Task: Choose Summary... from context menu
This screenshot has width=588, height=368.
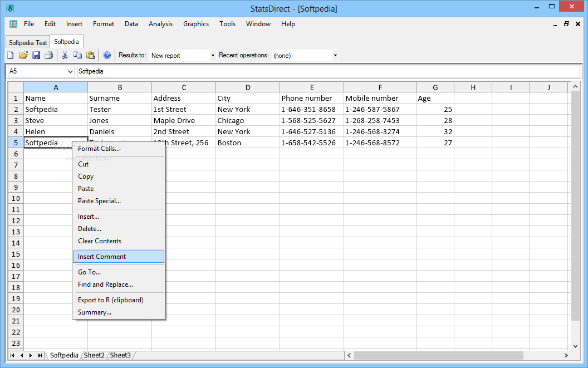Action: pyautogui.click(x=118, y=312)
